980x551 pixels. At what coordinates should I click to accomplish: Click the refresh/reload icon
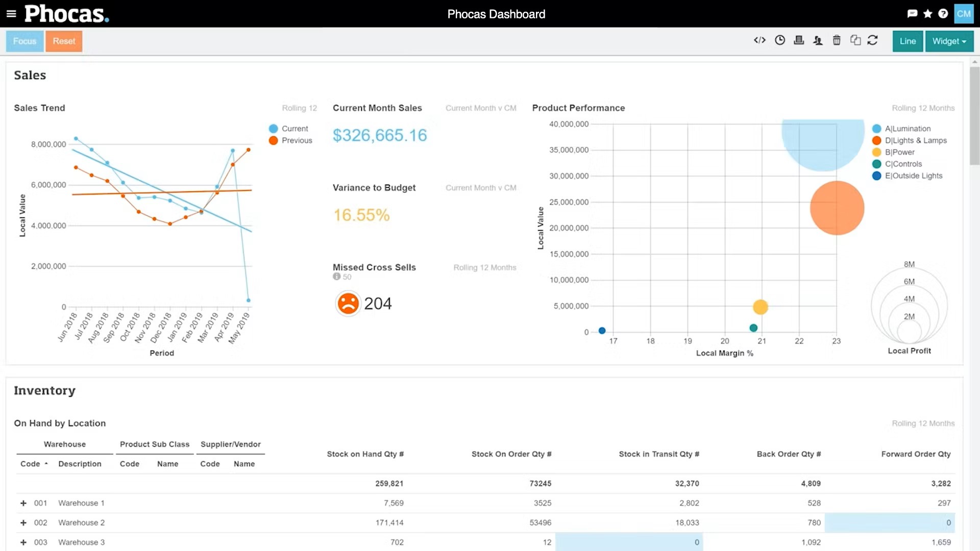coord(872,40)
